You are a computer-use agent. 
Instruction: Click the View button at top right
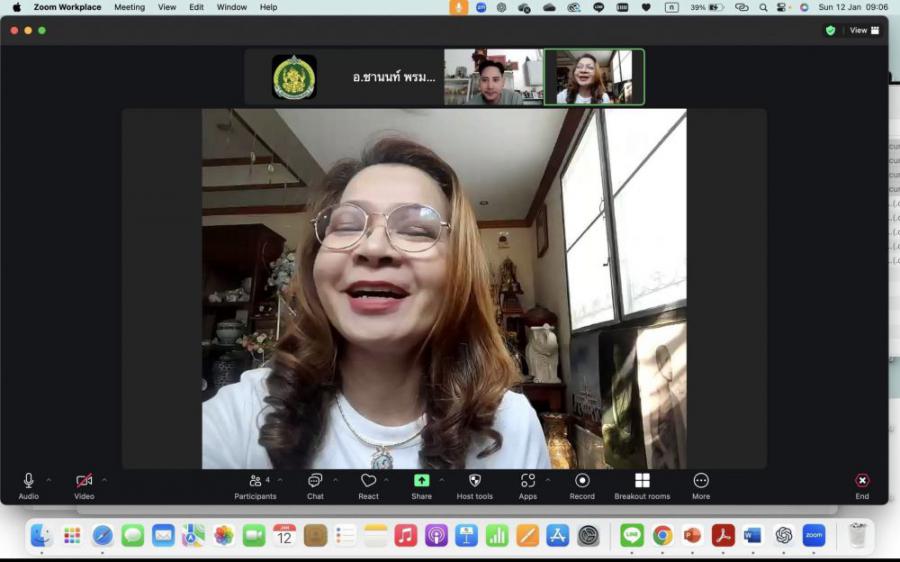[864, 30]
